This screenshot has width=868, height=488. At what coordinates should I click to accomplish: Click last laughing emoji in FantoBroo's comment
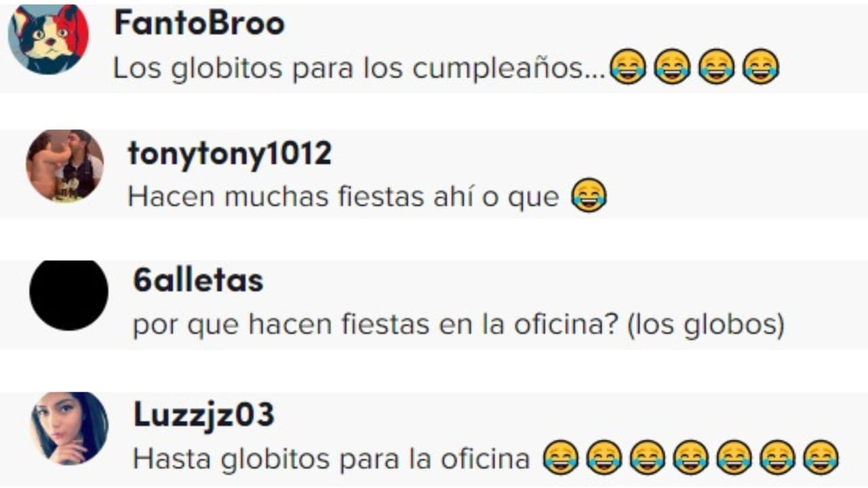(760, 67)
